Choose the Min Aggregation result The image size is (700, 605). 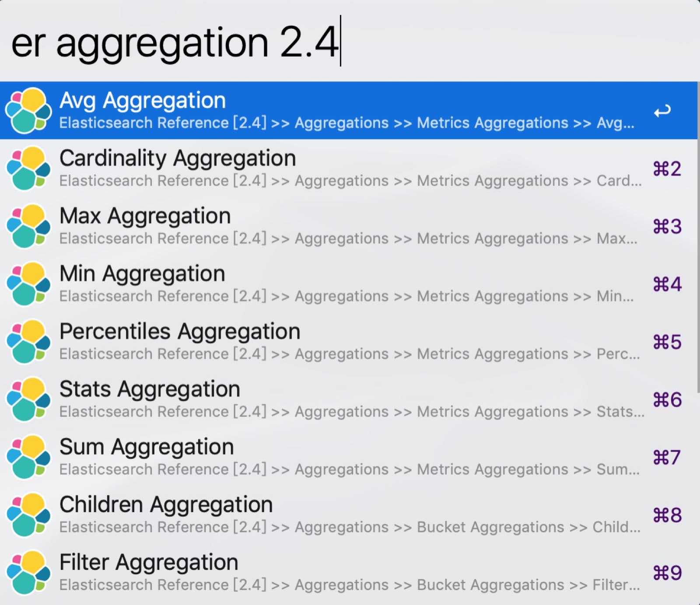349,284
